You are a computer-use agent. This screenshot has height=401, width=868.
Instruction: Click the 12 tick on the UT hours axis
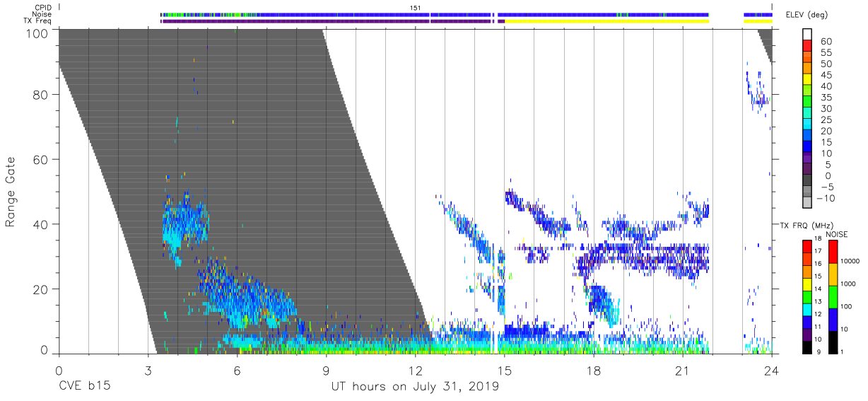point(416,371)
